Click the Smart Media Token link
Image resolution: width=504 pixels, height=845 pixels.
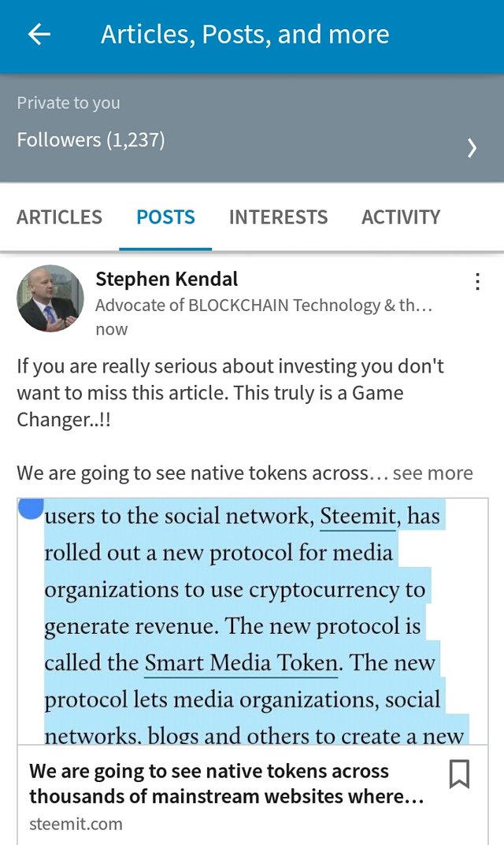coord(241,662)
